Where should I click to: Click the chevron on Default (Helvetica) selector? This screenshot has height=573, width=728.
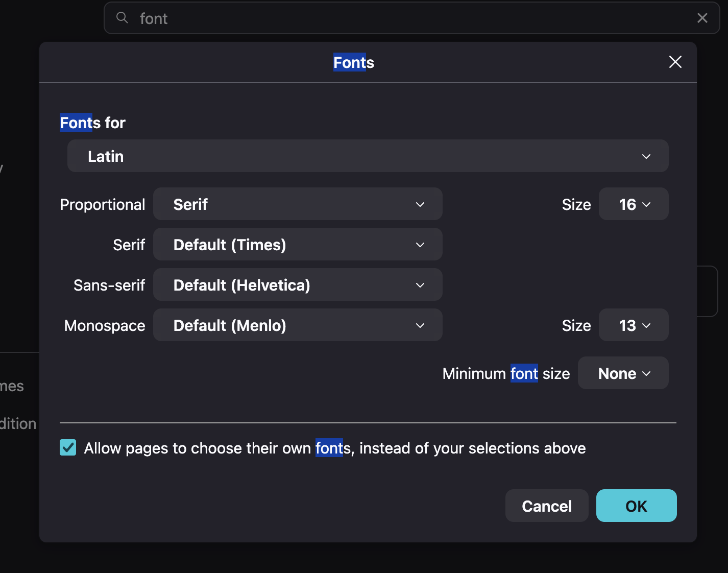pyautogui.click(x=420, y=285)
